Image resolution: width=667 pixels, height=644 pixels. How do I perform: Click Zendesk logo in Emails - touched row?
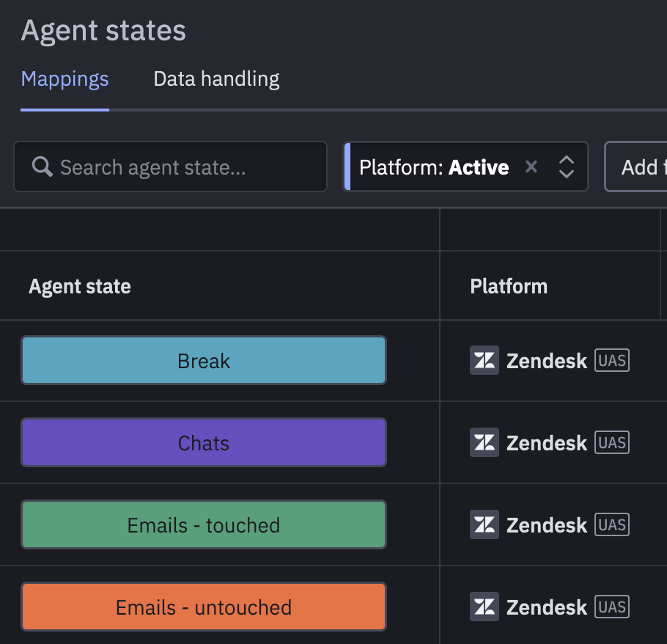tap(484, 525)
